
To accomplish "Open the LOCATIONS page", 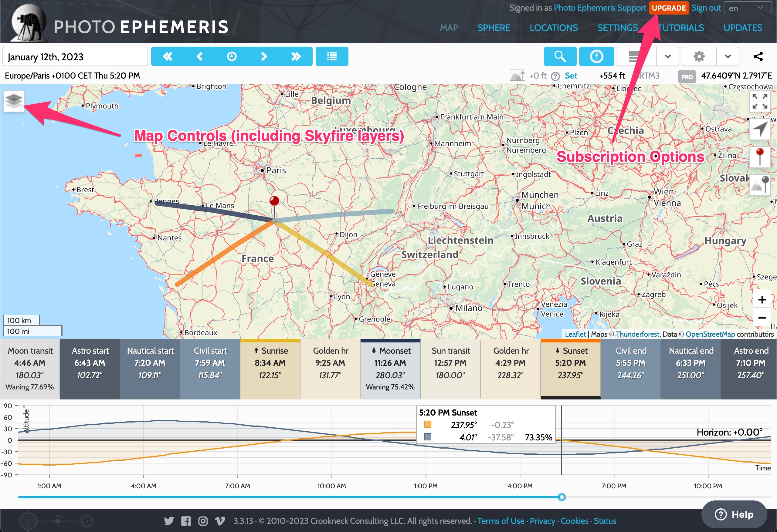I will tap(554, 28).
